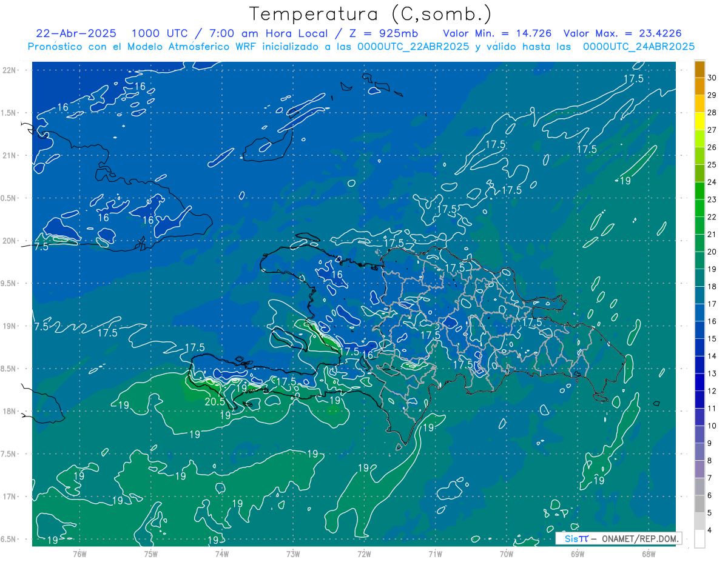Click the white band at color scale bottom
The width and height of the screenshot is (728, 562).
click(699, 539)
